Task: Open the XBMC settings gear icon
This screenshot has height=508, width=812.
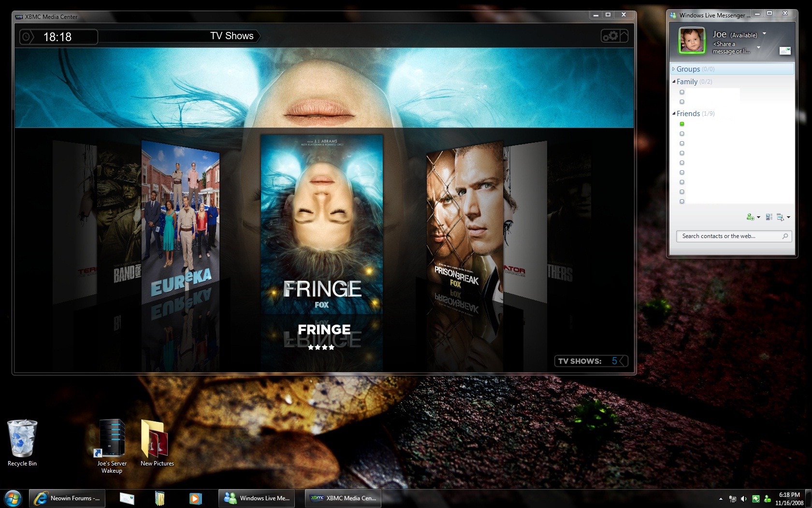Action: tap(610, 36)
